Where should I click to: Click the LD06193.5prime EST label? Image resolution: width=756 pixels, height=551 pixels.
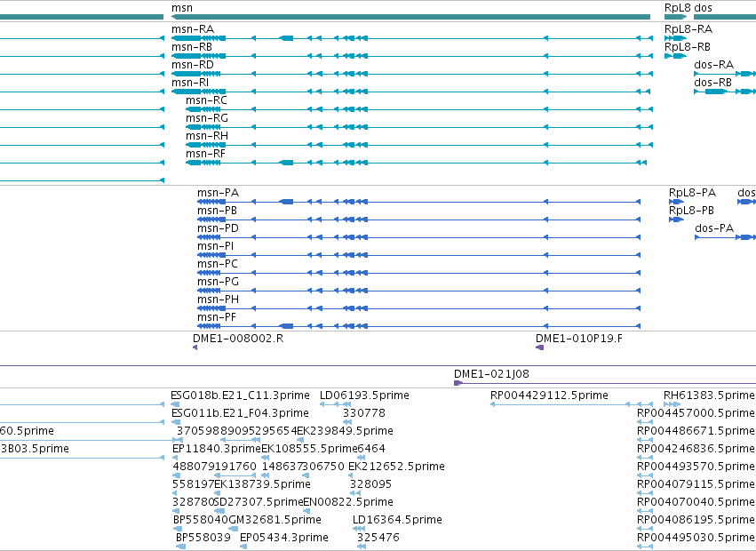(364, 395)
